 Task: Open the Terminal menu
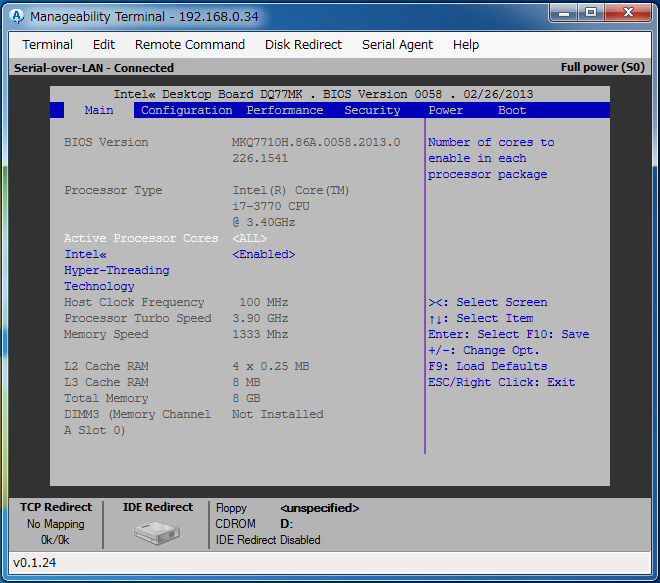[x=47, y=45]
